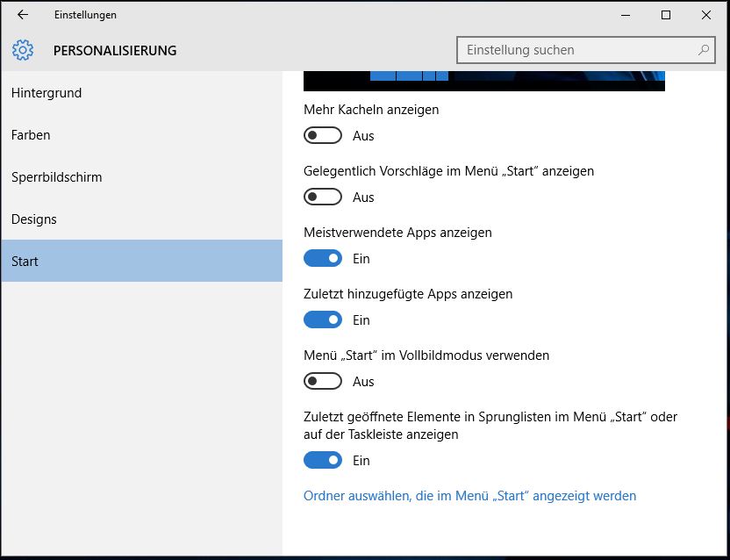Turn on Gelegentlich Vorschläge toggle

coord(323,197)
